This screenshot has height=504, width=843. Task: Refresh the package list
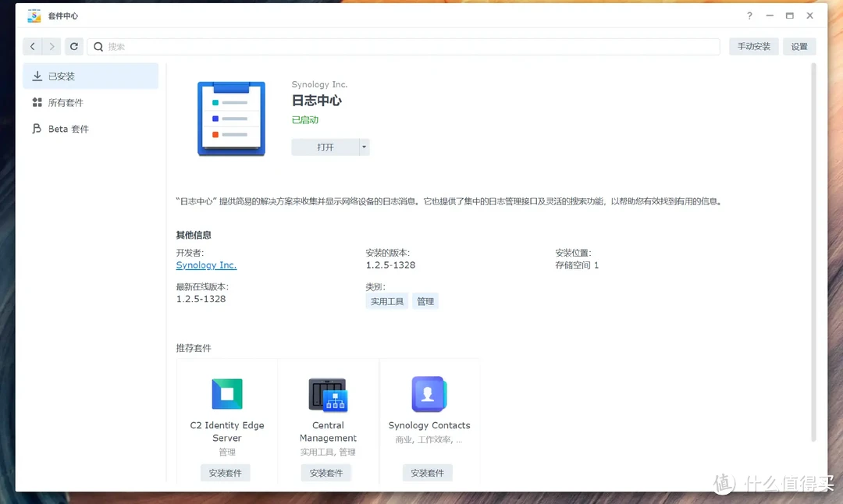(x=73, y=46)
